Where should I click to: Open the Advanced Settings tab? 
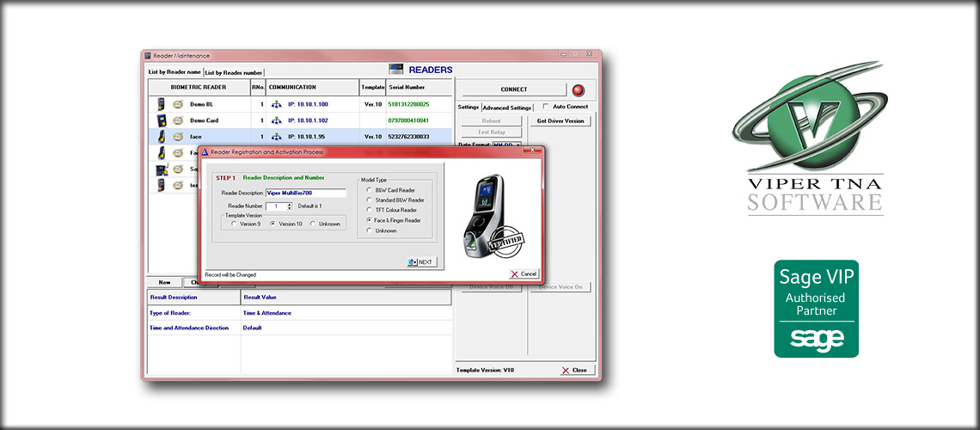[507, 107]
